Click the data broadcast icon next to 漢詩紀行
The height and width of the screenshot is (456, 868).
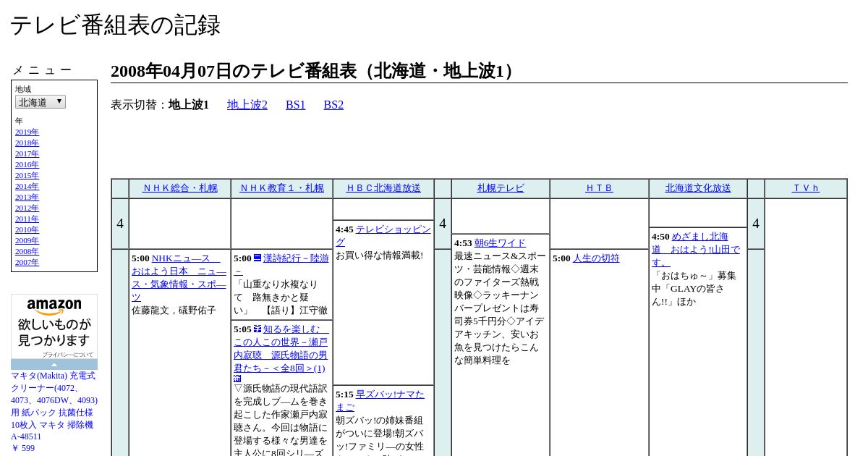click(x=258, y=258)
